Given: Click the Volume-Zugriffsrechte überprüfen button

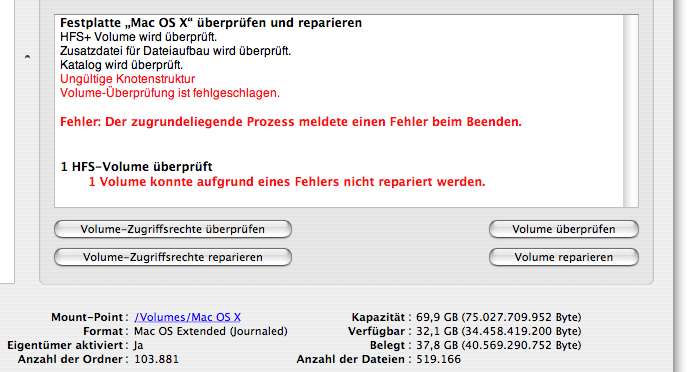Looking at the screenshot, I should click(x=173, y=229).
